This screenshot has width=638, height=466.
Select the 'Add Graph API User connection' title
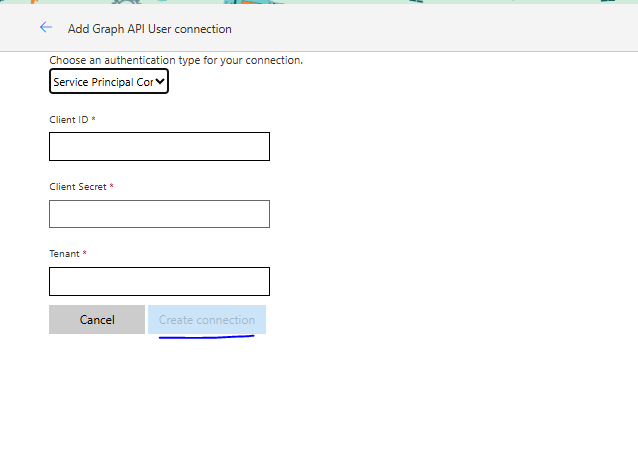[150, 29]
